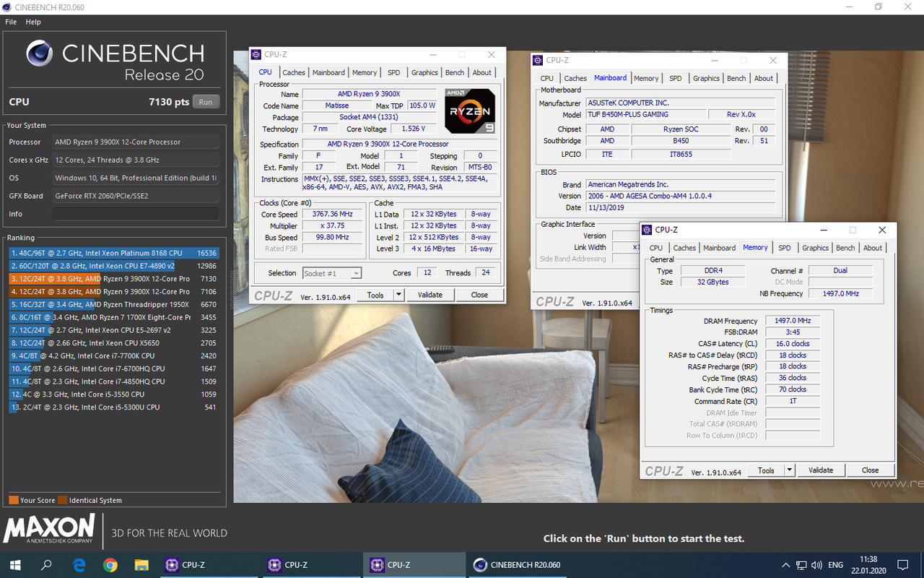Image resolution: width=924 pixels, height=578 pixels.
Task: Switch to CPU tab in Memory window
Action: (656, 248)
